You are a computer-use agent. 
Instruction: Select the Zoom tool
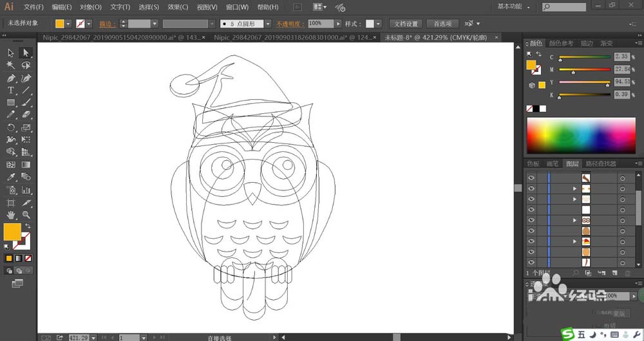click(26, 215)
